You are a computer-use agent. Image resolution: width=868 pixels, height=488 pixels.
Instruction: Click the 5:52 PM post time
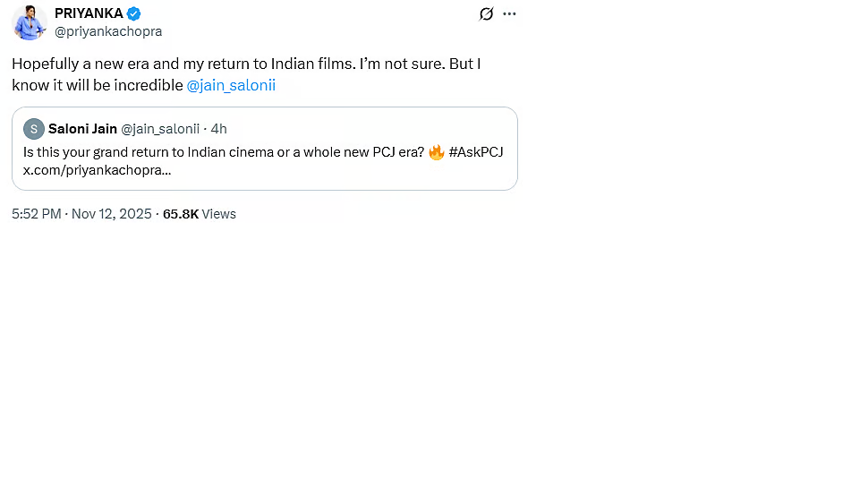[x=37, y=214]
